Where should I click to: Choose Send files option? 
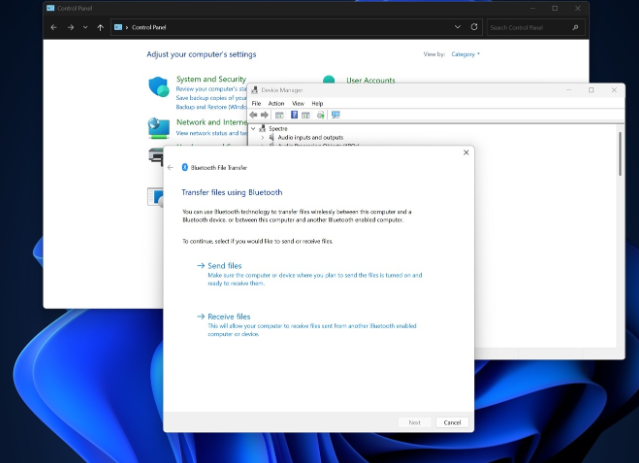coord(225,266)
